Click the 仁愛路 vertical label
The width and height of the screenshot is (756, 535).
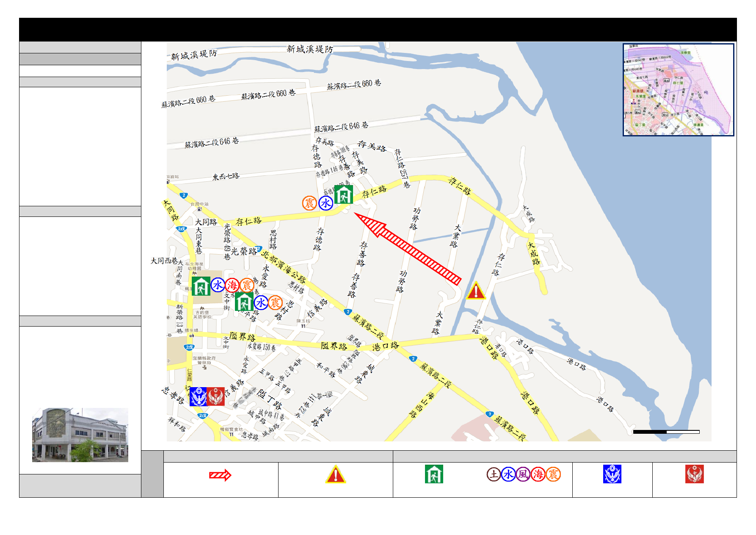click(x=190, y=375)
